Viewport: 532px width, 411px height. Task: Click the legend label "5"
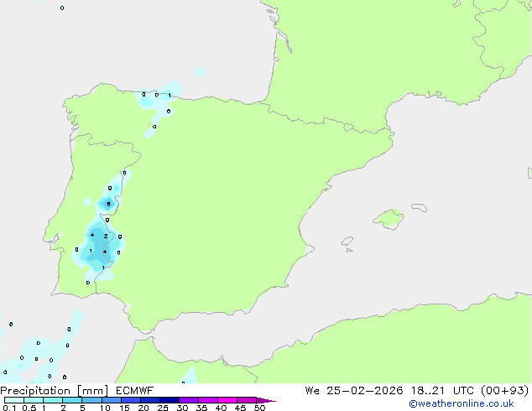click(x=82, y=408)
